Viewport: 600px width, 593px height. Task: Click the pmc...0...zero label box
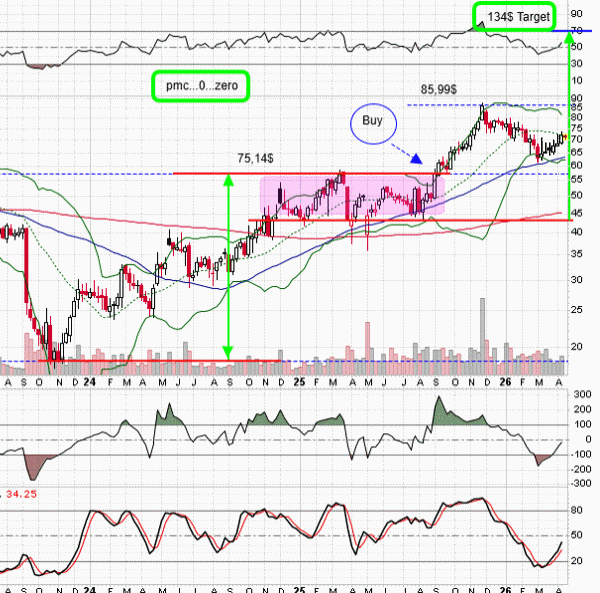click(x=200, y=86)
